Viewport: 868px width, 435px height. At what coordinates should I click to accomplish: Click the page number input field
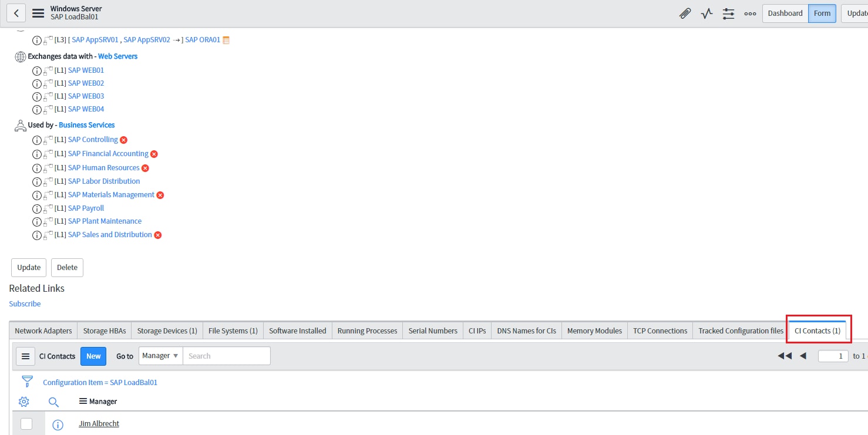click(x=833, y=356)
